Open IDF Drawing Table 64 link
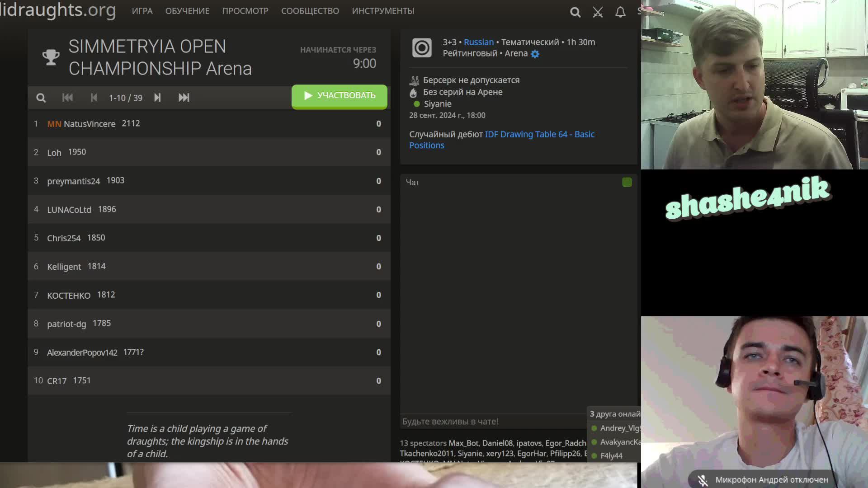This screenshot has height=488, width=868. pyautogui.click(x=539, y=134)
